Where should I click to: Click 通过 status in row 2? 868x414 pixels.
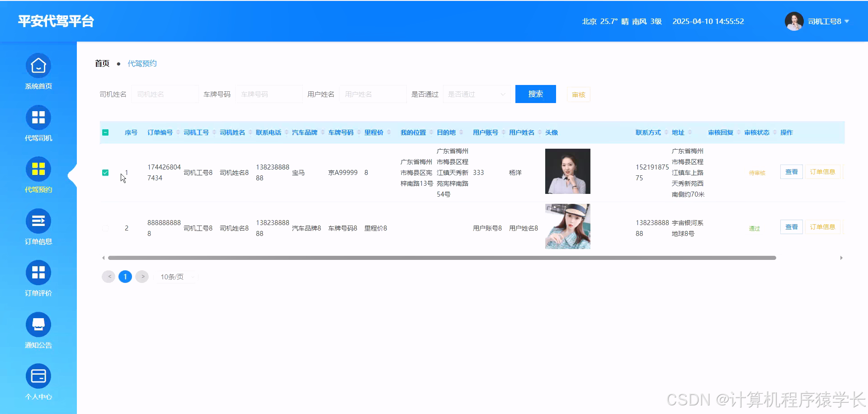point(755,229)
